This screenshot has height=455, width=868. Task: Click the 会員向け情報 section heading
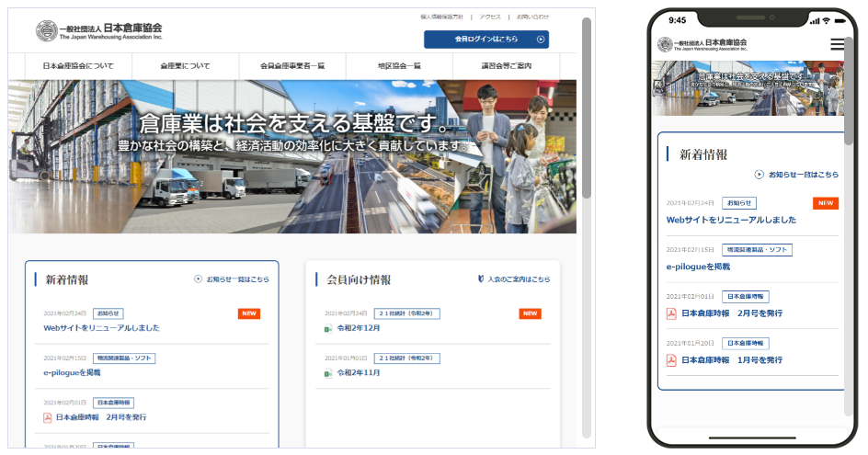pyautogui.click(x=359, y=279)
